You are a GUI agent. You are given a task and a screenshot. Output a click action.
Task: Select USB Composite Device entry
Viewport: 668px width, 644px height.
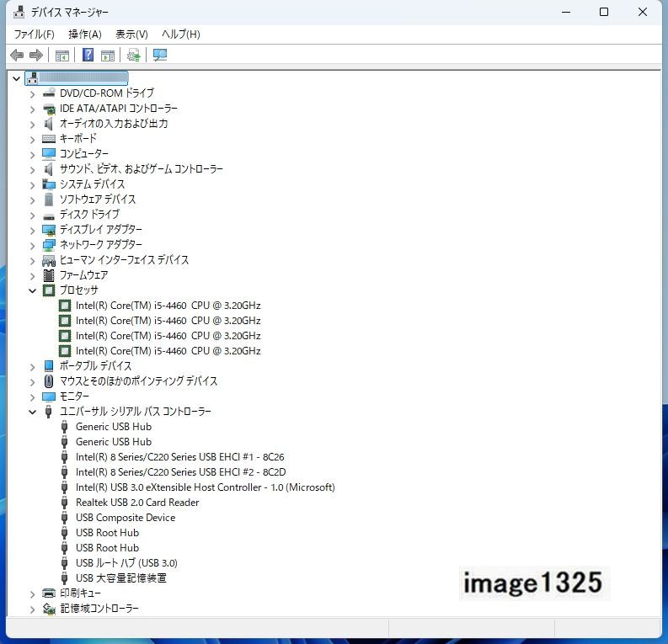[x=126, y=518]
